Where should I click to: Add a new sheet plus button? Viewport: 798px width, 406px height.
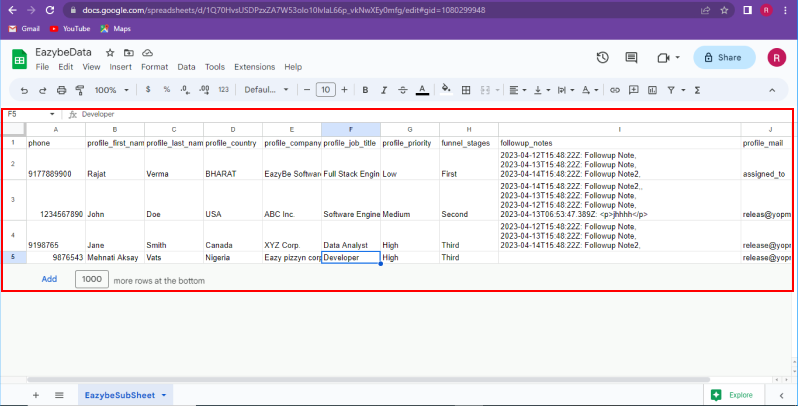tap(36, 395)
